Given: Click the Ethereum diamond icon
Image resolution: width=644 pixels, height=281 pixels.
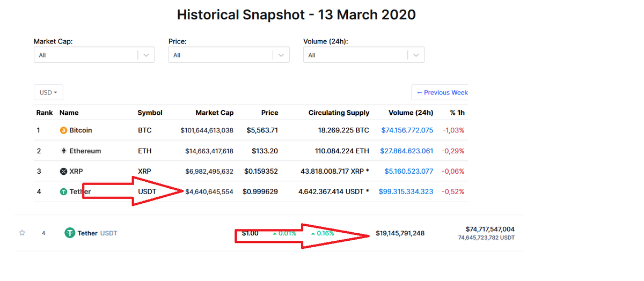Looking at the screenshot, I should coord(63,151).
